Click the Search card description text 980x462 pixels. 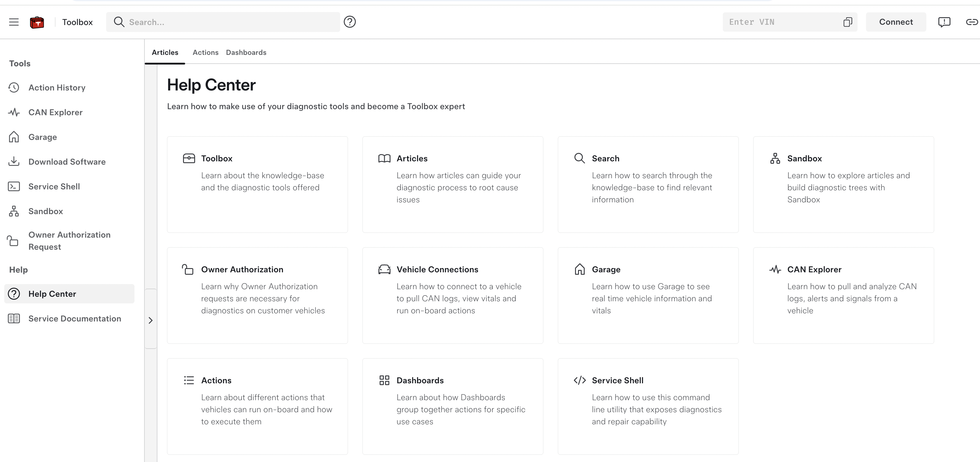tap(652, 187)
